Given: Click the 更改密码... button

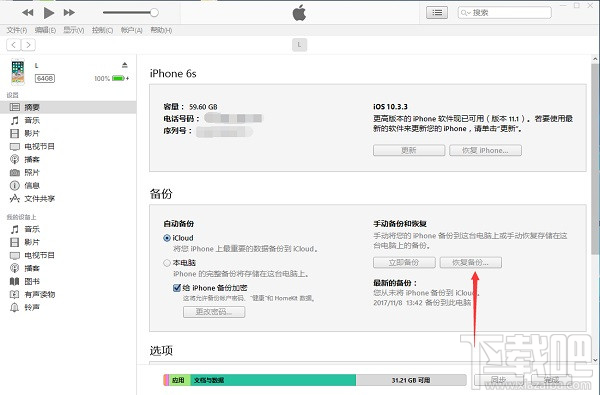Looking at the screenshot, I should (x=214, y=312).
